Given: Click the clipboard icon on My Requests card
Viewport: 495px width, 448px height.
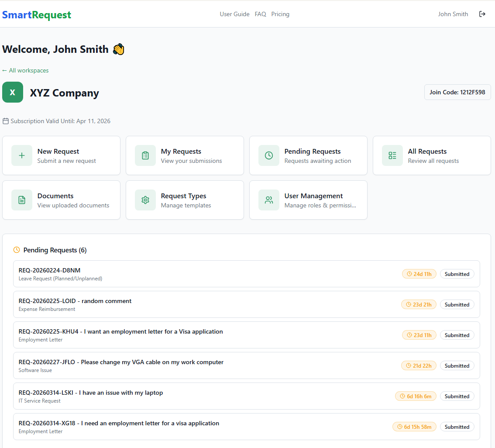Looking at the screenshot, I should coord(145,155).
